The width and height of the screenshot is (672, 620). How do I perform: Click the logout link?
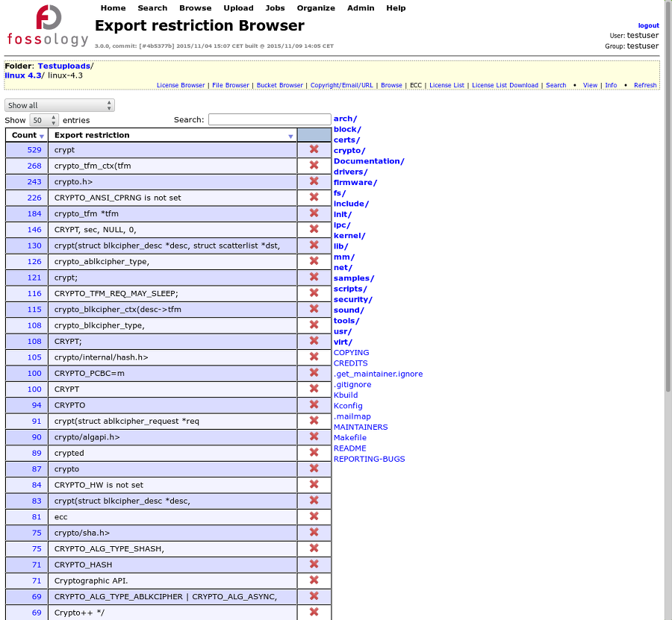(648, 25)
